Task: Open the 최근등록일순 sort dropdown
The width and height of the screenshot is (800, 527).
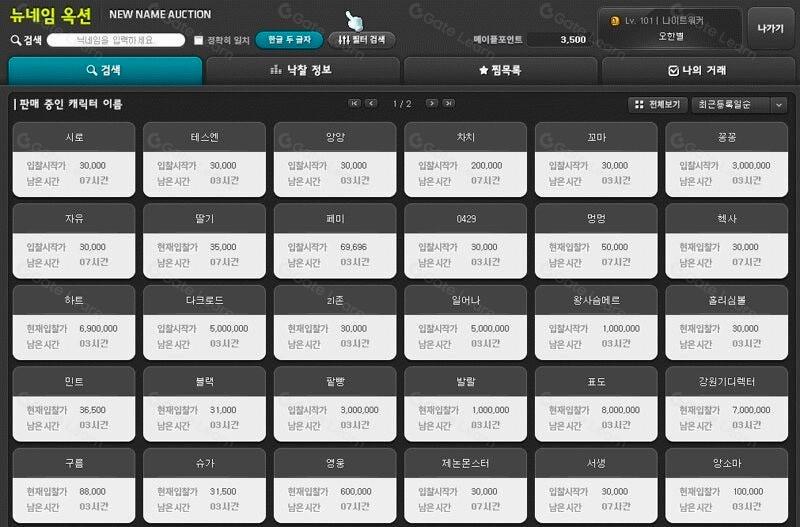Action: tap(739, 105)
